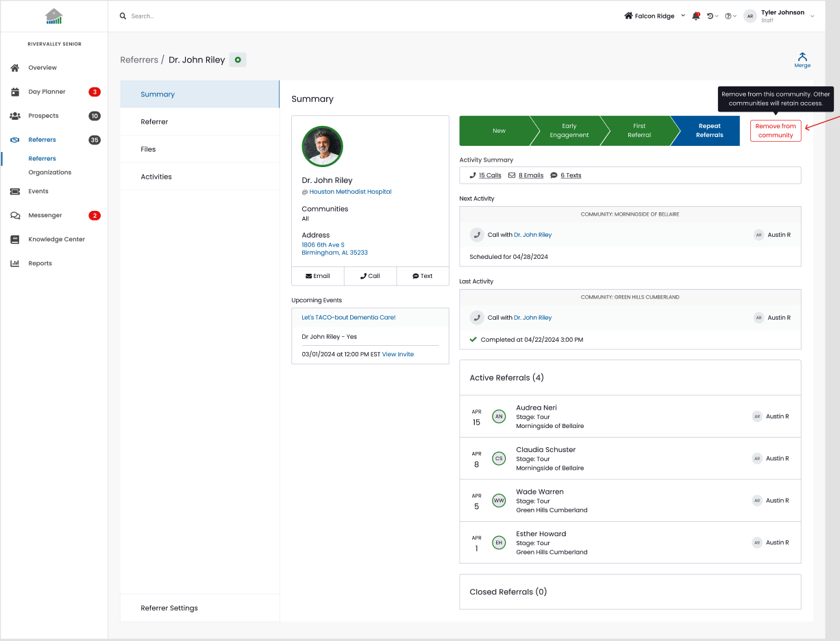Click the Referrers handshake icon in sidebar
Image resolution: width=840 pixels, height=641 pixels.
tap(15, 140)
